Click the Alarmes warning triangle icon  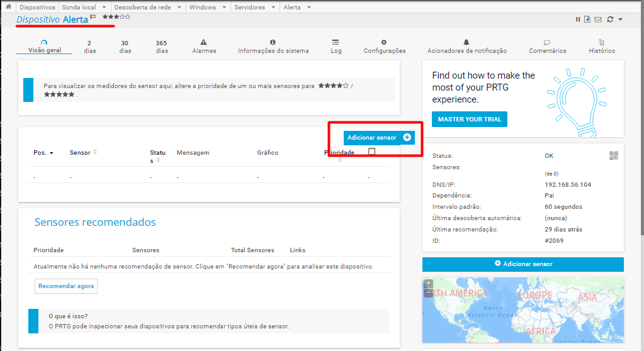click(203, 42)
